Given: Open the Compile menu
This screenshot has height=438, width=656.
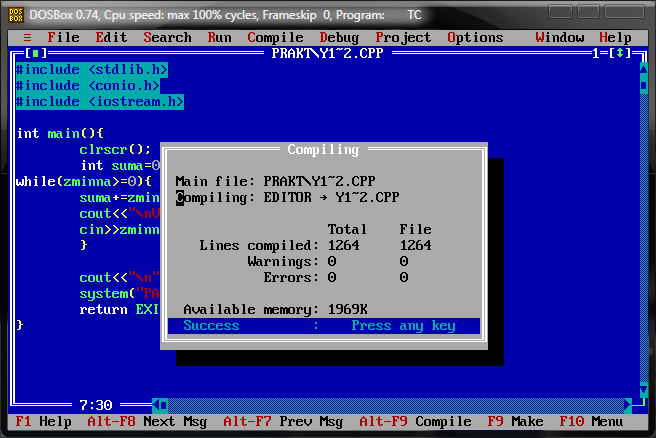Looking at the screenshot, I should (x=275, y=38).
